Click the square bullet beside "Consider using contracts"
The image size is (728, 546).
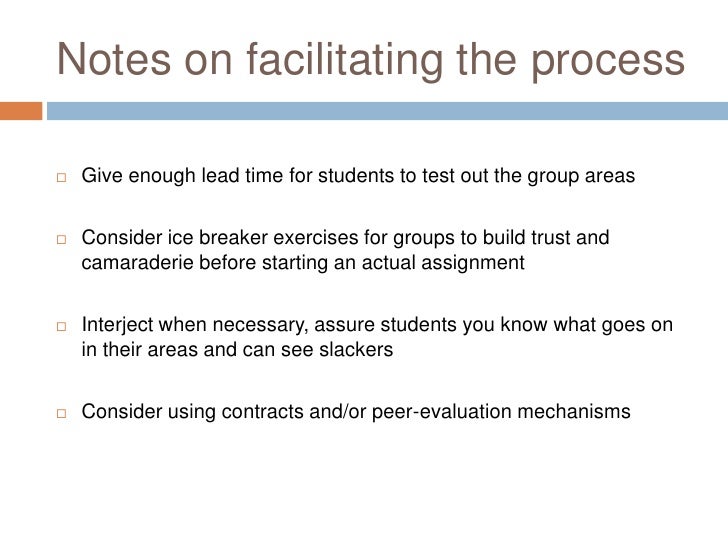click(x=62, y=411)
